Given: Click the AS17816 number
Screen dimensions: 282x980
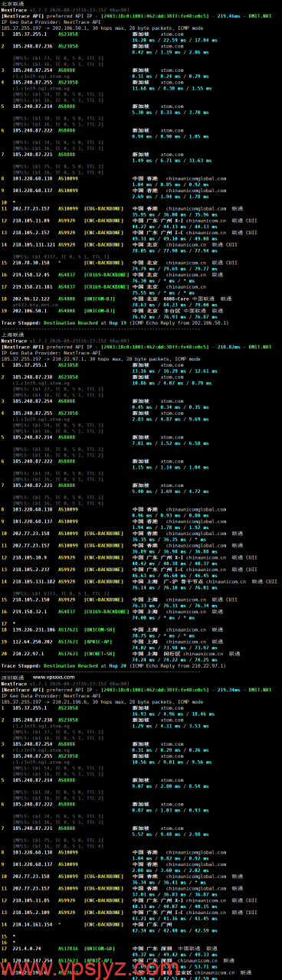Looking at the screenshot, I should [x=68, y=949].
